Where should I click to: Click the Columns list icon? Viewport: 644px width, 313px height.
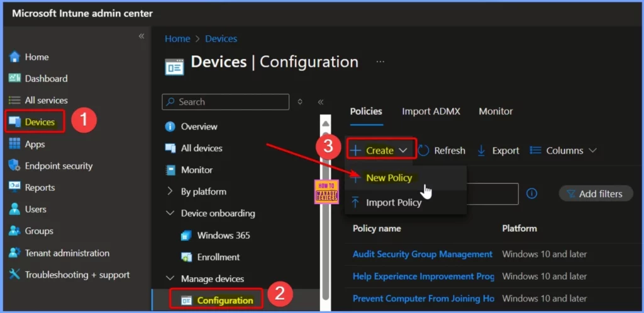click(535, 151)
